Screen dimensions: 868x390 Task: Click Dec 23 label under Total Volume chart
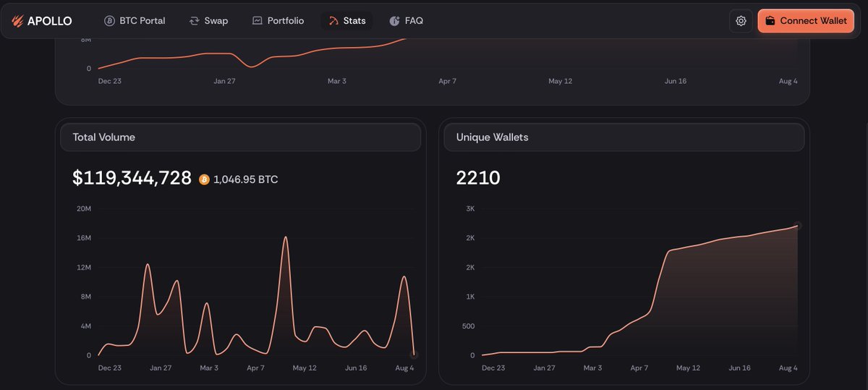110,368
